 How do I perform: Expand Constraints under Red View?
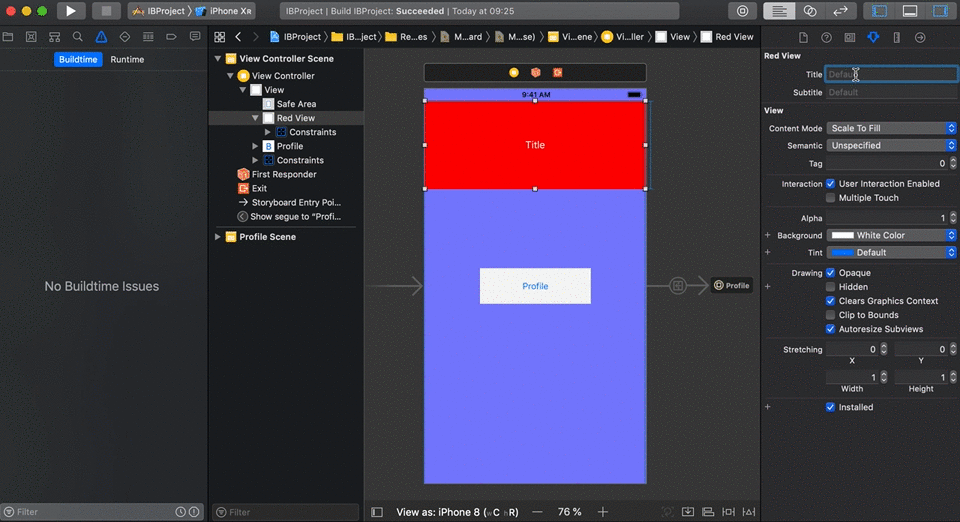[268, 132]
